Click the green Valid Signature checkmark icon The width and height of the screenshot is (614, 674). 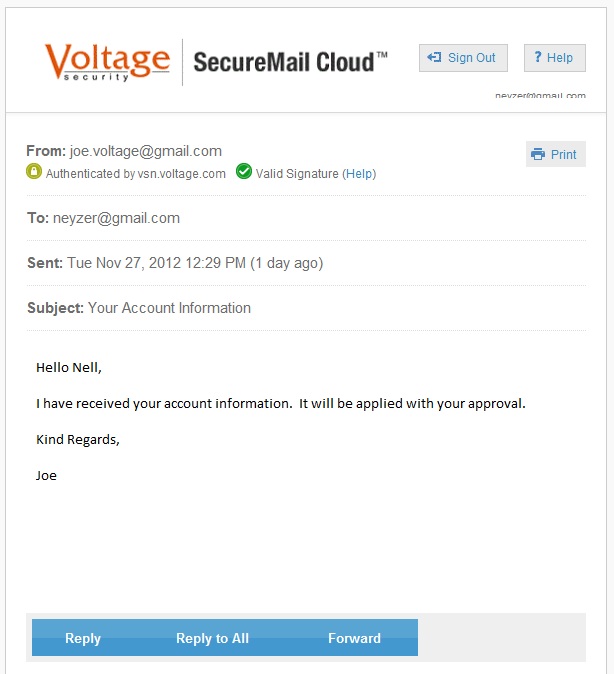click(244, 171)
